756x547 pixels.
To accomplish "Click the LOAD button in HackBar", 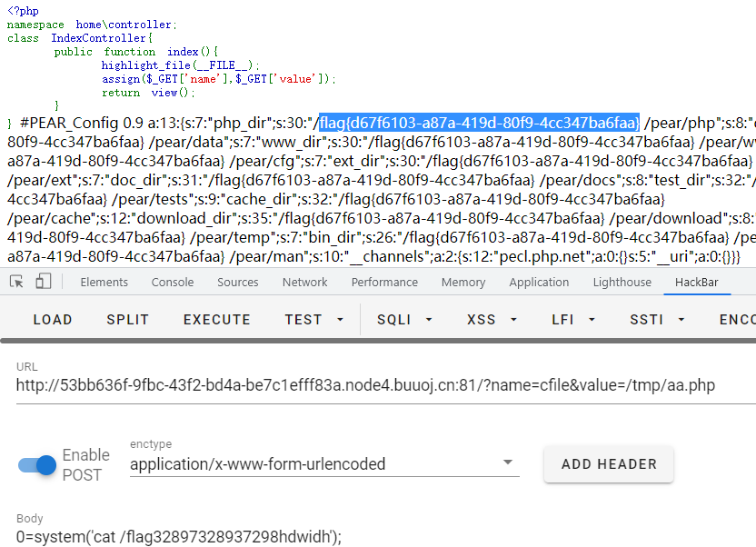I will 53,320.
